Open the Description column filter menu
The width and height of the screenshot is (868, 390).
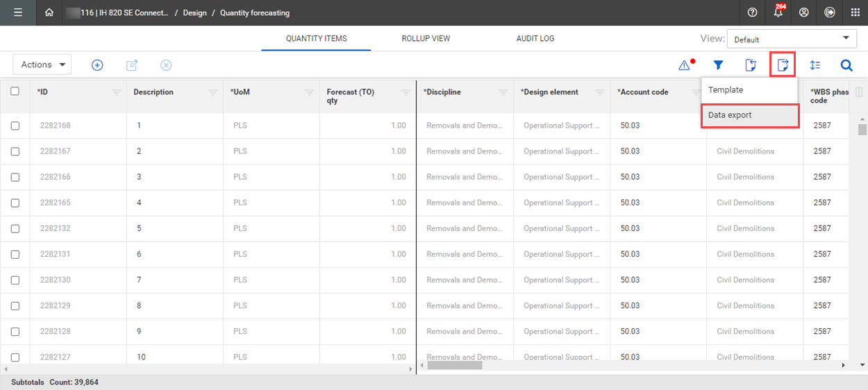click(x=212, y=92)
